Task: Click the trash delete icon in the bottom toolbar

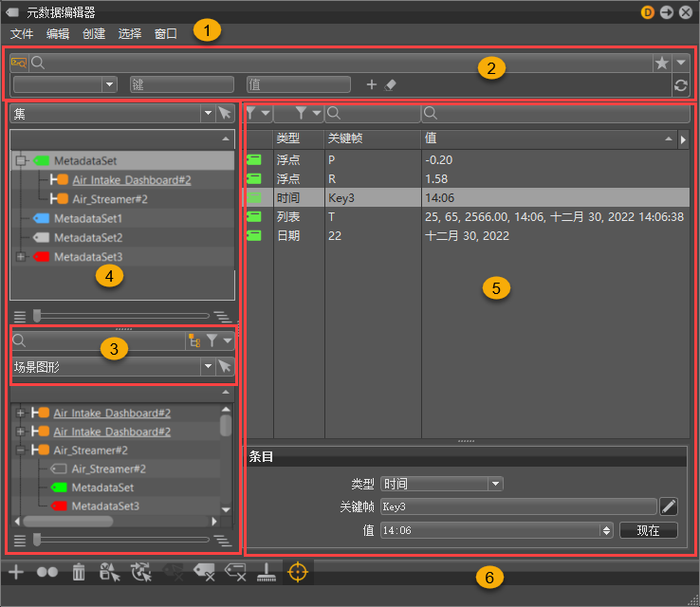Action: click(x=79, y=572)
